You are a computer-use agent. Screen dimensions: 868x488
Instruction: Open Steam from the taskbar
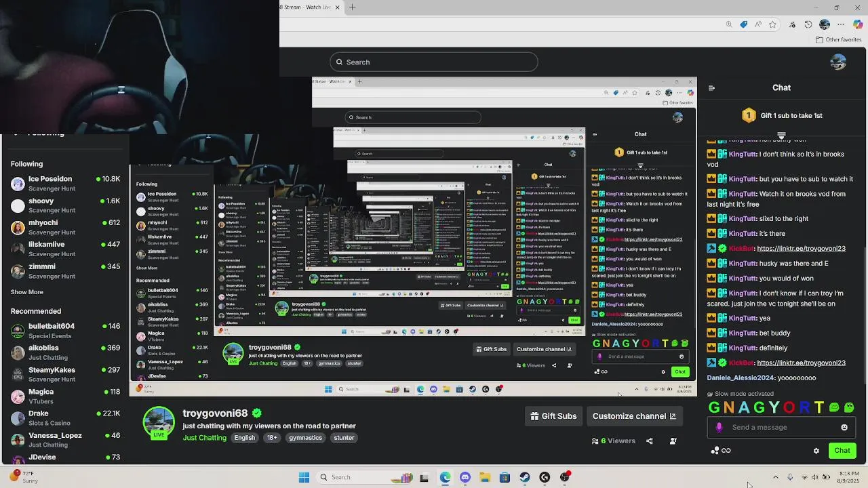525,477
